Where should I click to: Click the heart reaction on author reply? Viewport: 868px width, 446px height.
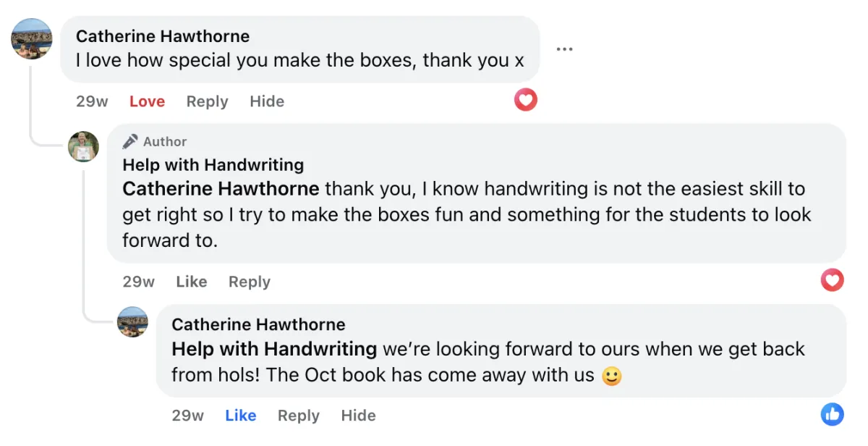coord(832,279)
